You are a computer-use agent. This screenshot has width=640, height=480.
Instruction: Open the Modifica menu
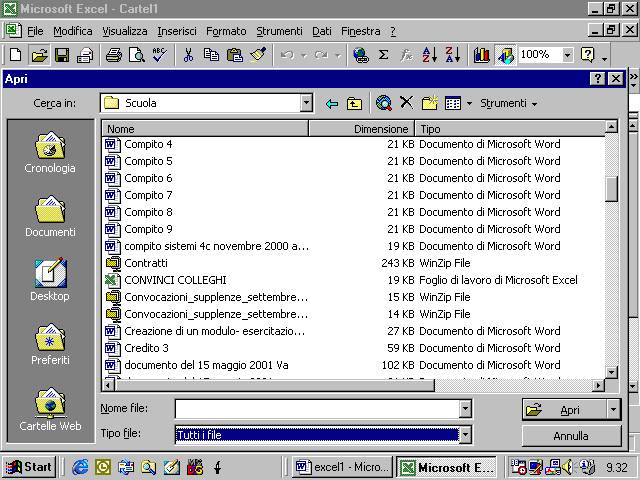pyautogui.click(x=73, y=31)
